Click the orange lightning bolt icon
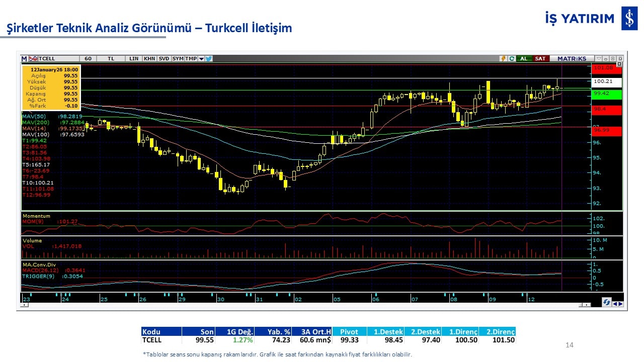The image size is (644, 362). 503,58
